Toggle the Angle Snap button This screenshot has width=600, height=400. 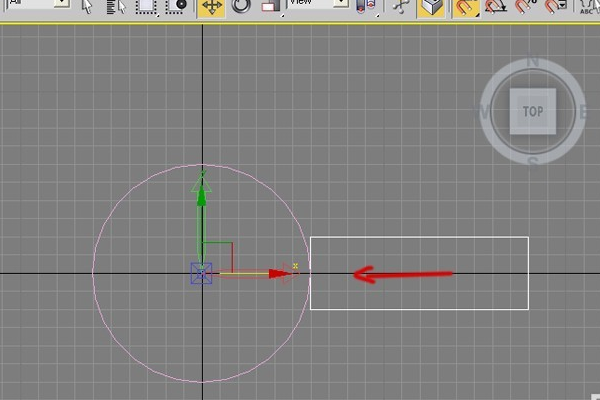point(496,7)
